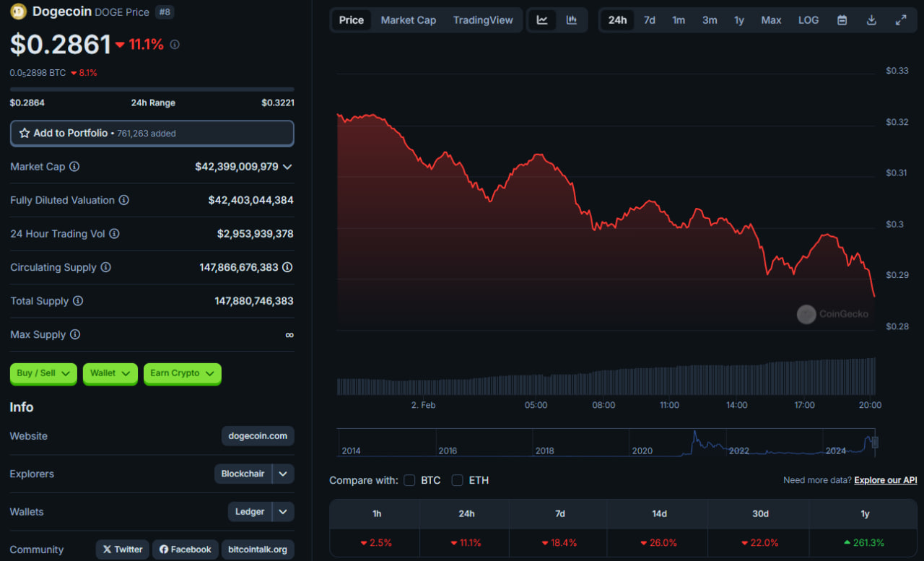Open 24 Hour Trading Vol info icon

(114, 234)
